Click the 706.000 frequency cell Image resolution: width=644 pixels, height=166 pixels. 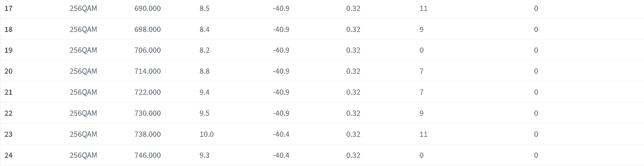148,50
